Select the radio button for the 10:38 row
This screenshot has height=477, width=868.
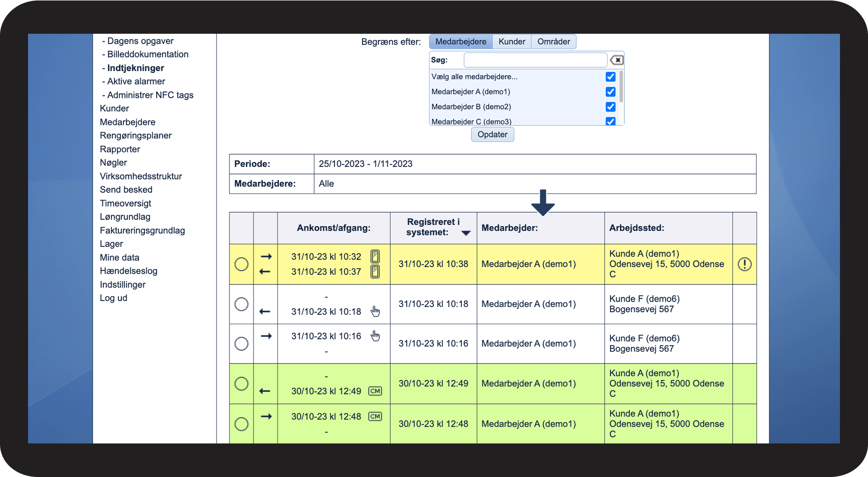coord(241,264)
